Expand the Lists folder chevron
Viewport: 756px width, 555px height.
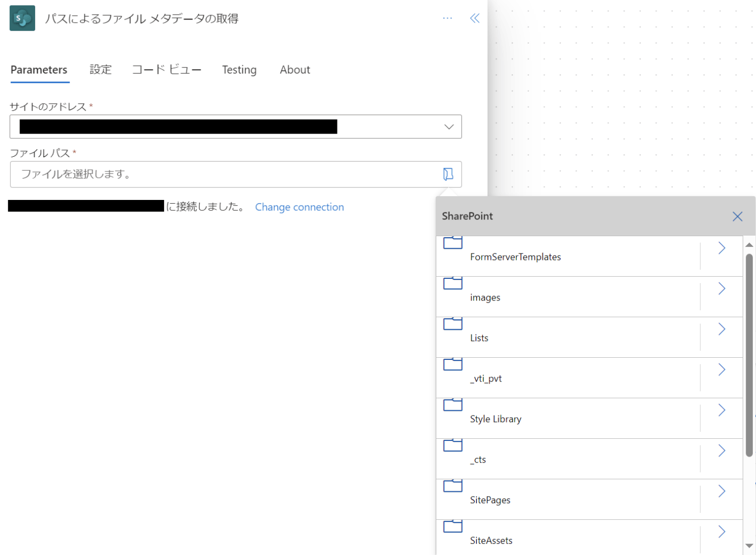click(x=721, y=329)
